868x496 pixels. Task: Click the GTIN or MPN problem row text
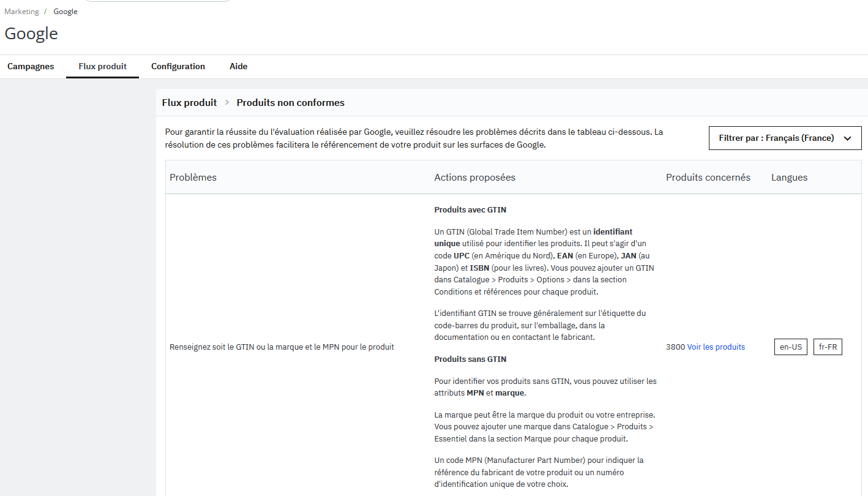(x=282, y=347)
